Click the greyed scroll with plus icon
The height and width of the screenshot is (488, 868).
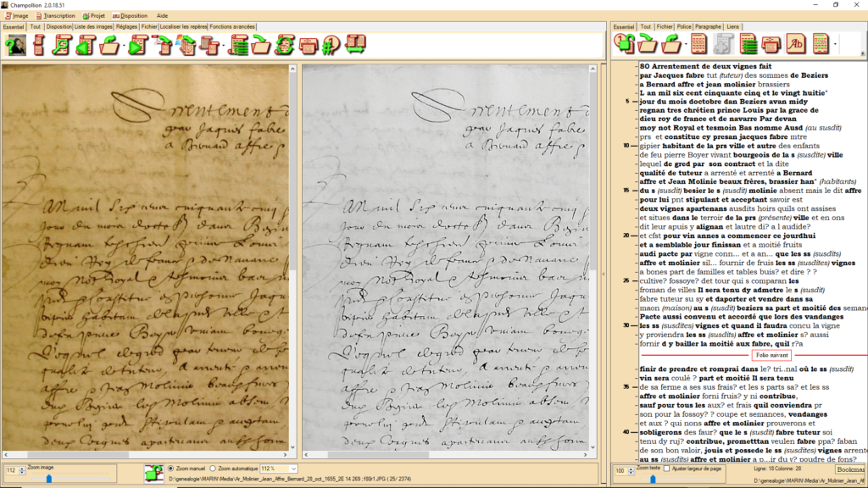(723, 44)
